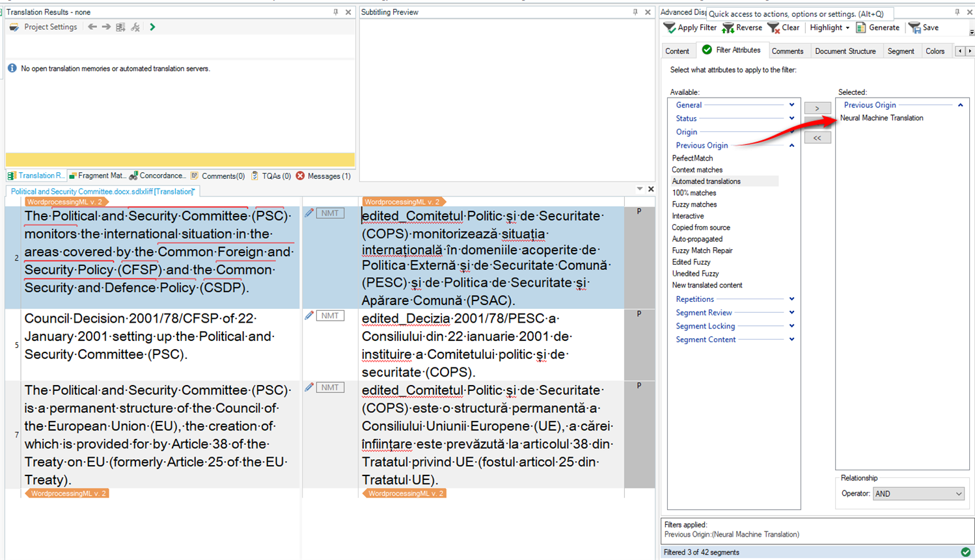Select PerfectMatch in Available list
975x560 pixels.
point(692,158)
